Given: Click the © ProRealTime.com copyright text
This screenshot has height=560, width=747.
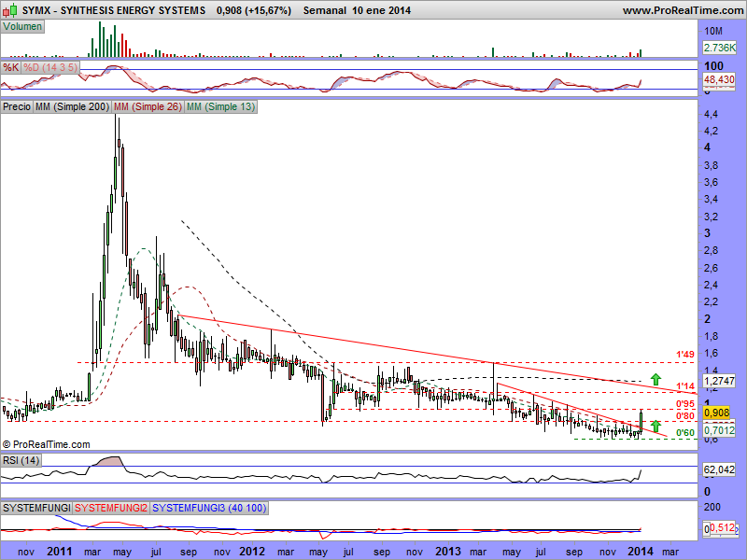Looking at the screenshot, I should click(x=46, y=444).
